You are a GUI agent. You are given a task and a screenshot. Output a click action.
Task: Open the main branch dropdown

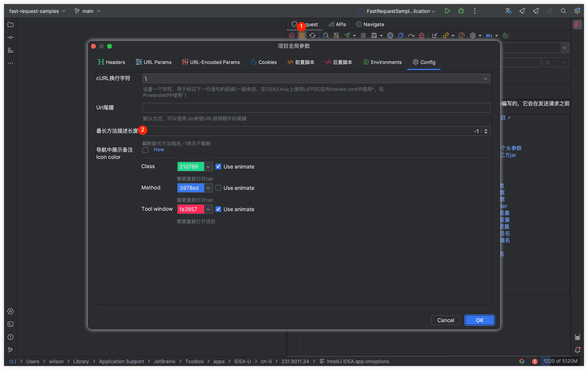(88, 11)
